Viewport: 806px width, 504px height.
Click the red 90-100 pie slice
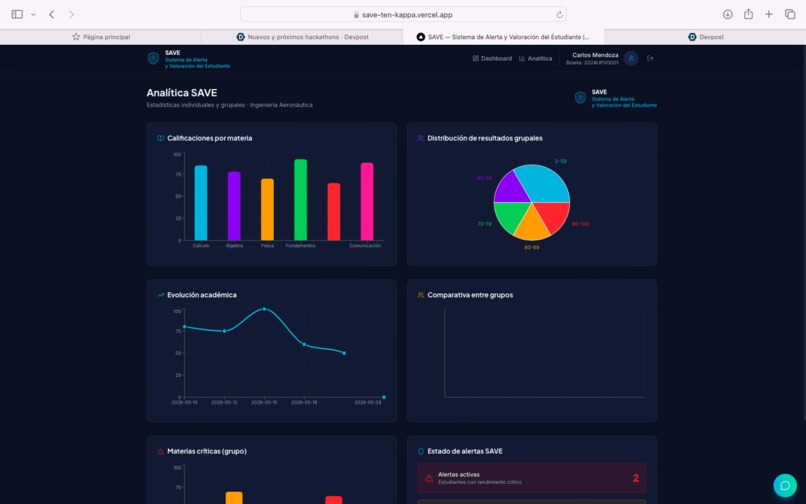coord(554,216)
